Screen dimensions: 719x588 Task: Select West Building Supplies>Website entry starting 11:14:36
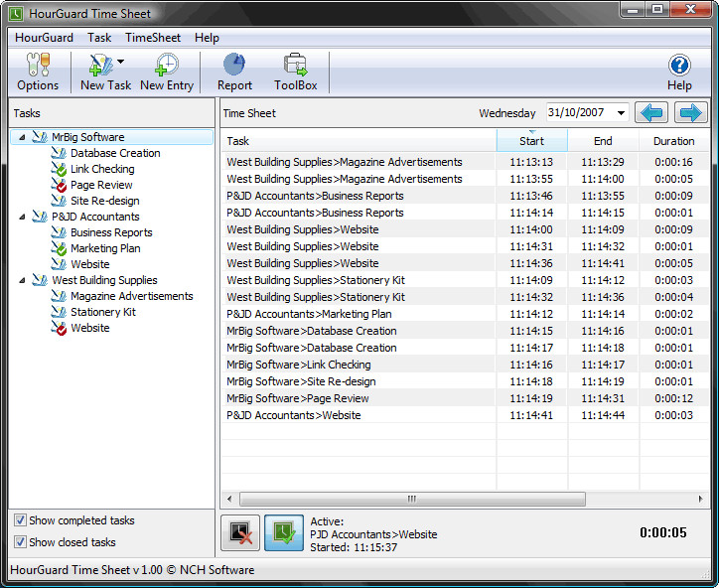point(465,263)
